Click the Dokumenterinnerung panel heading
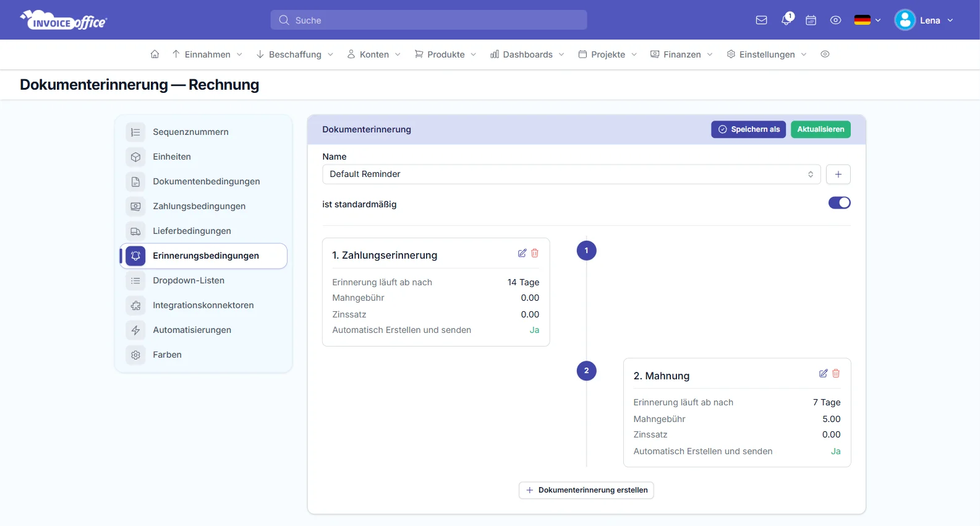The width and height of the screenshot is (980, 526). coord(367,129)
